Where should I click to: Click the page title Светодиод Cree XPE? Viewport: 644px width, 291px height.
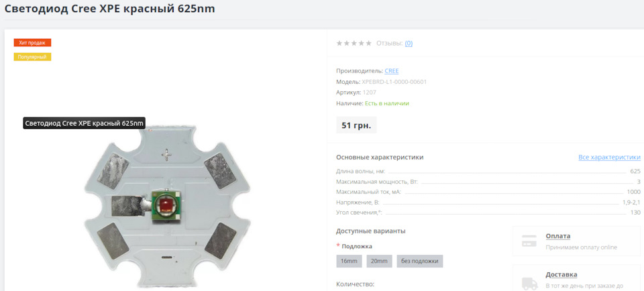(109, 9)
